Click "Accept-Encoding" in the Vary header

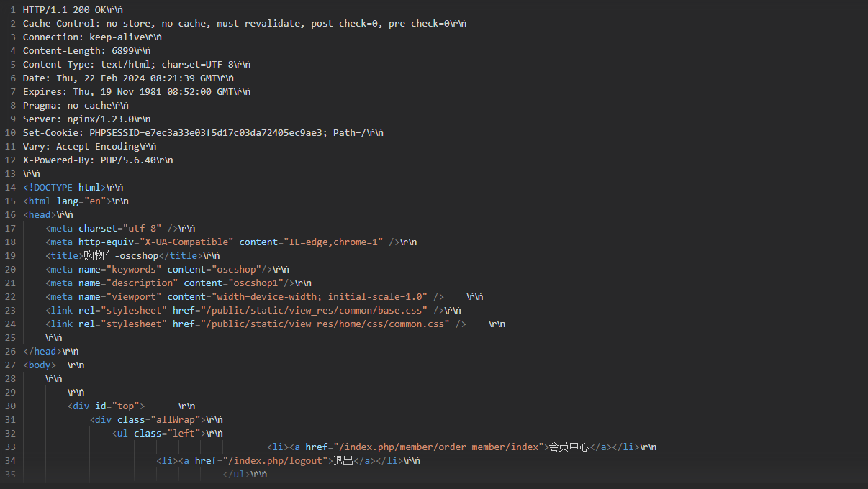(x=98, y=147)
